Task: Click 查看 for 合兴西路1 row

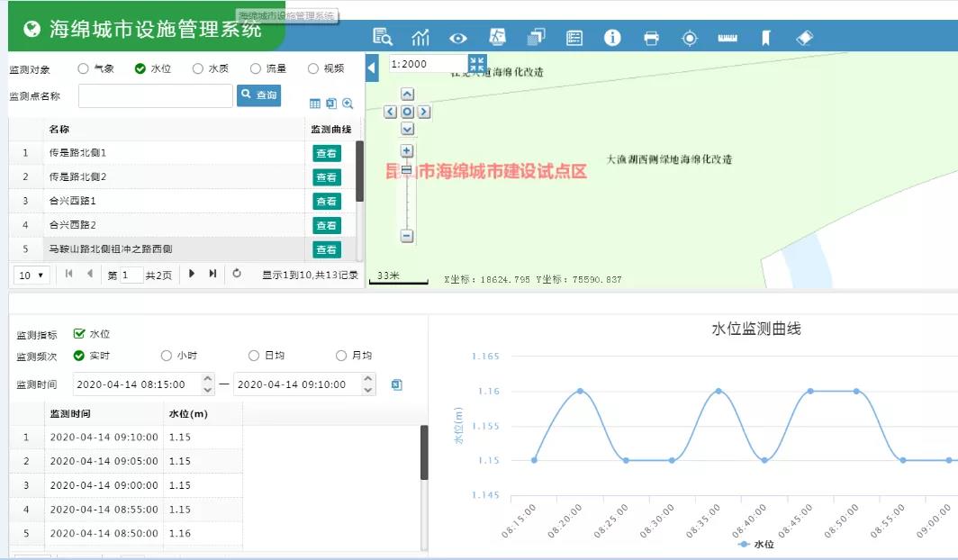Action: coord(326,202)
